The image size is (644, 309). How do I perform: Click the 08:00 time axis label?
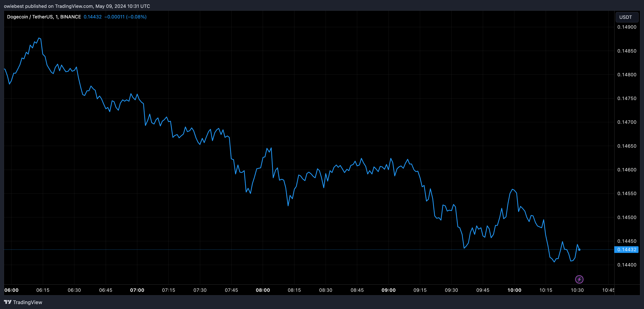point(263,290)
